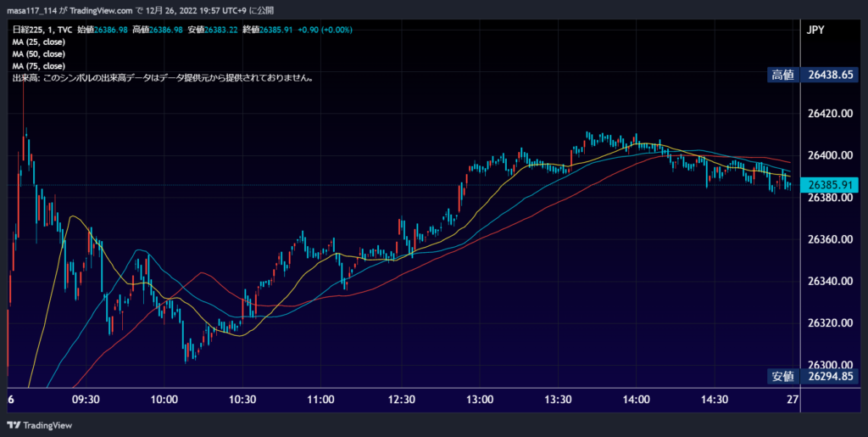Click the masa117_114 publisher name

coord(31,10)
